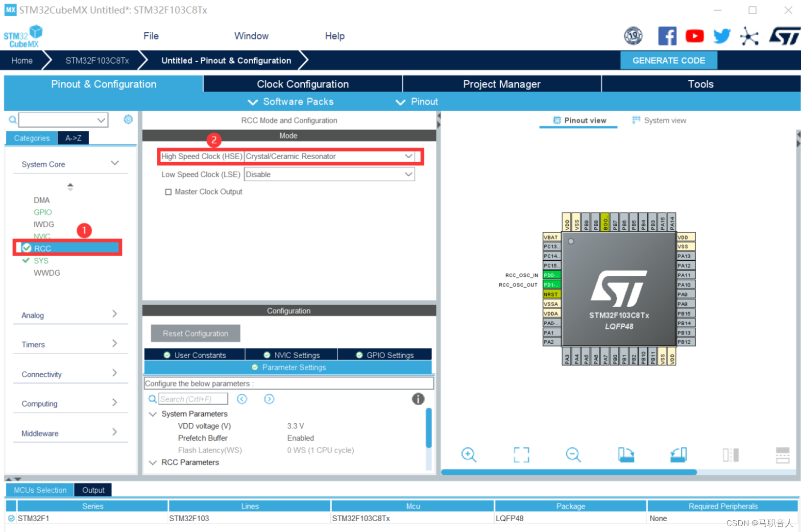Open the Low Speed Clock (LSE) dropdown
This screenshot has height=532, width=801.
[x=329, y=174]
